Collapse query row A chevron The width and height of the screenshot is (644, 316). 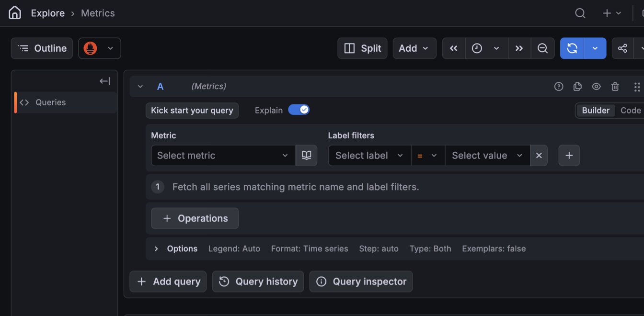140,87
